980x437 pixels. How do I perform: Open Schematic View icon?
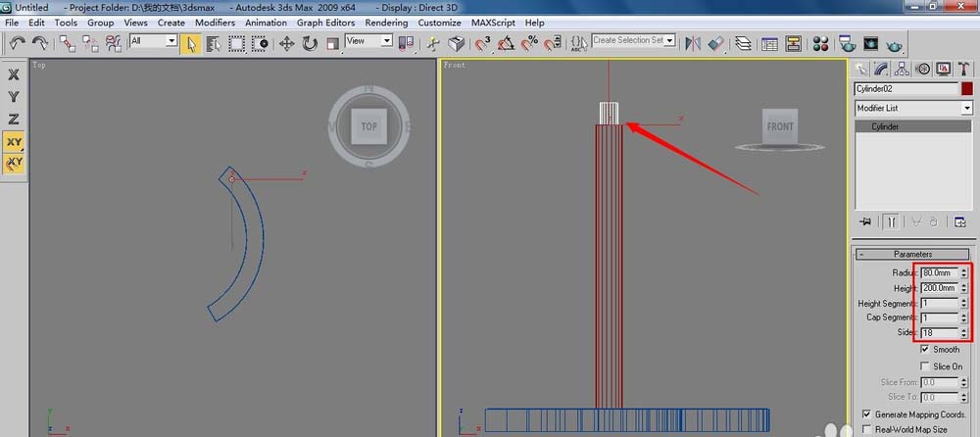pos(793,43)
